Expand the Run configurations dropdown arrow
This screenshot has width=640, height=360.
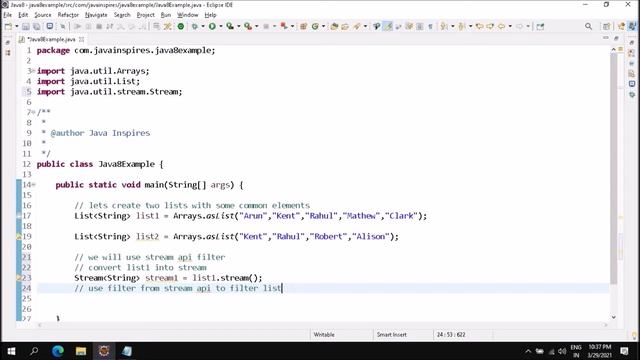tap(221, 27)
